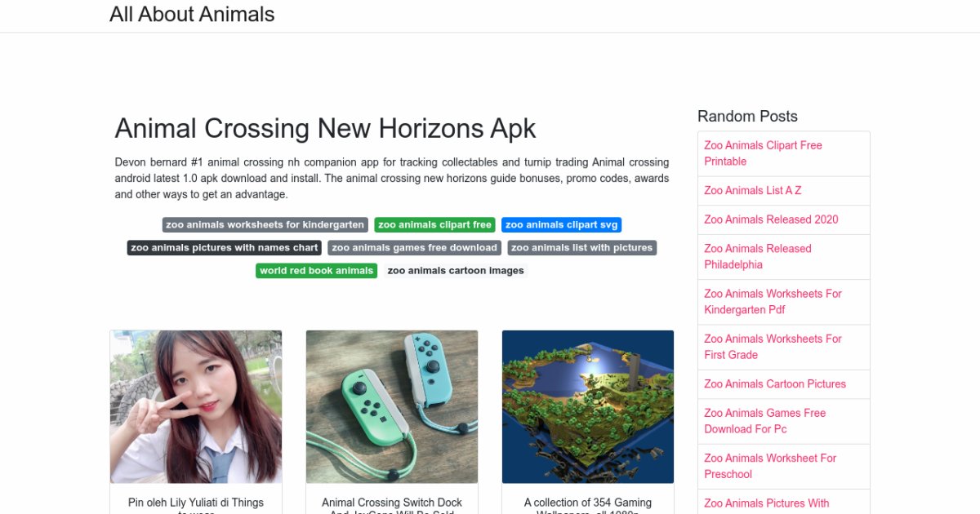Open Zoo Animals Clipart Free Printable link

763,153
